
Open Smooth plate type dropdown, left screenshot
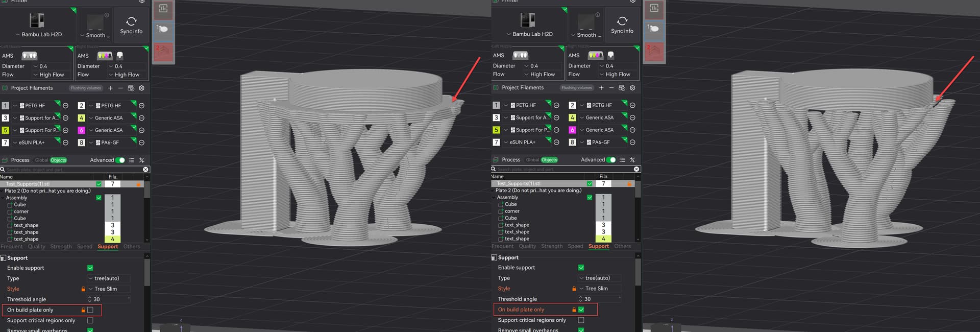(x=95, y=35)
